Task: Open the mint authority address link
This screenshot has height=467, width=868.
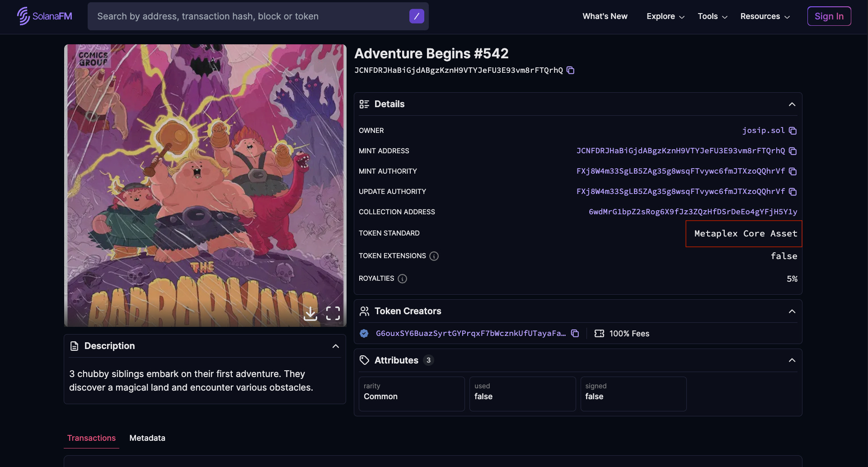Action: (x=680, y=171)
